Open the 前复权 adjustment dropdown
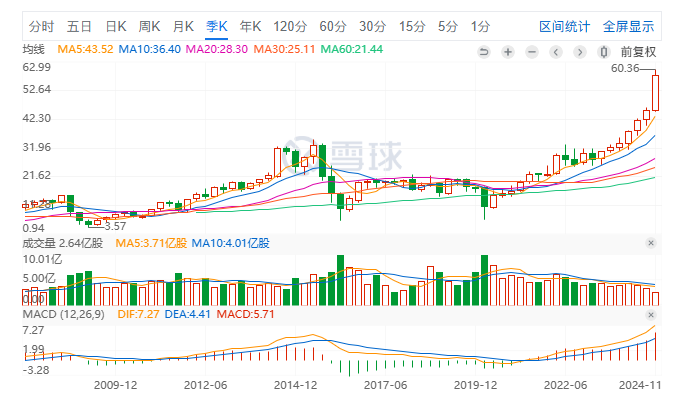 click(638, 52)
